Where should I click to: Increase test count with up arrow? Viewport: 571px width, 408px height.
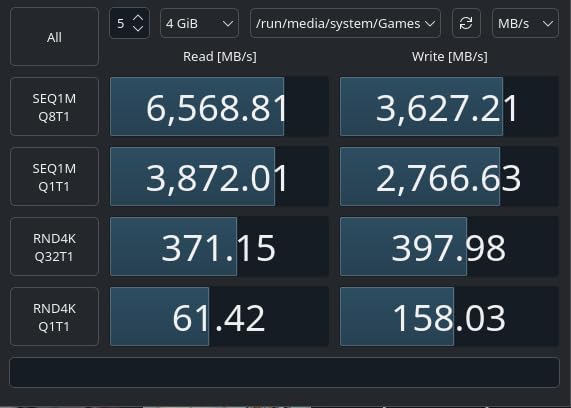tap(138, 18)
